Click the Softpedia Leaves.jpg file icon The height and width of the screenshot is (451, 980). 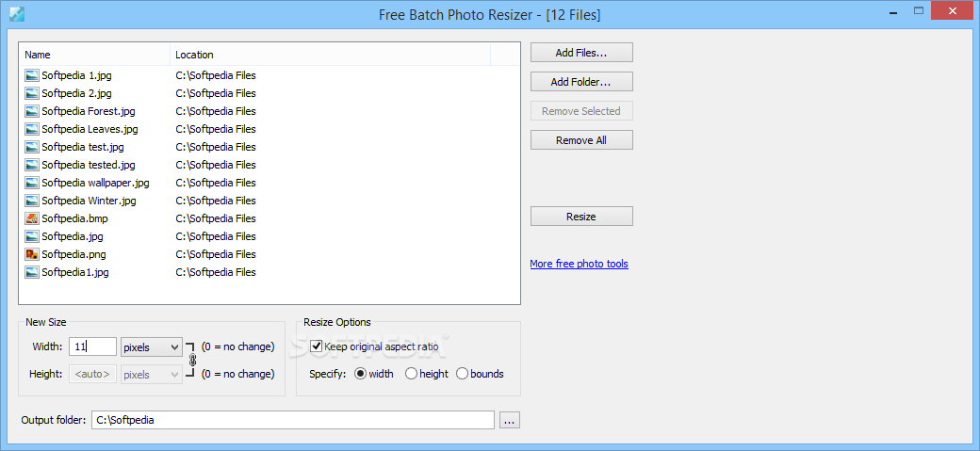pos(31,129)
